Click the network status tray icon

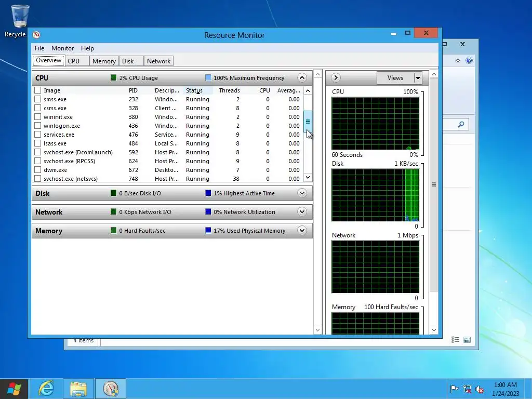(x=467, y=389)
